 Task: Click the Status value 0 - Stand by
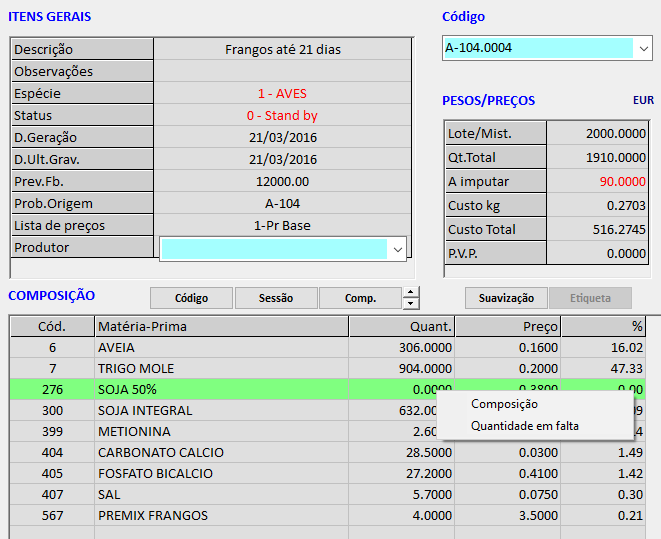pyautogui.click(x=282, y=115)
